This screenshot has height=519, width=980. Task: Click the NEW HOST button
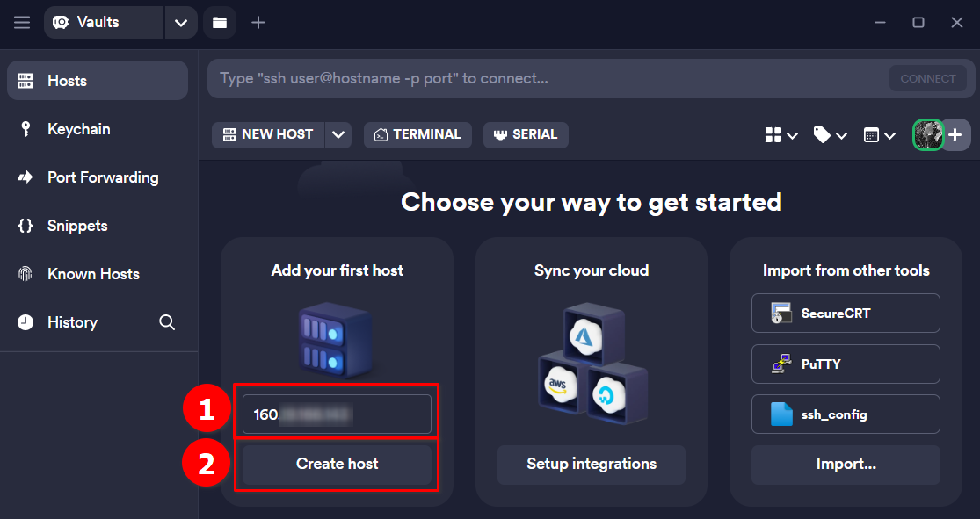pyautogui.click(x=268, y=135)
